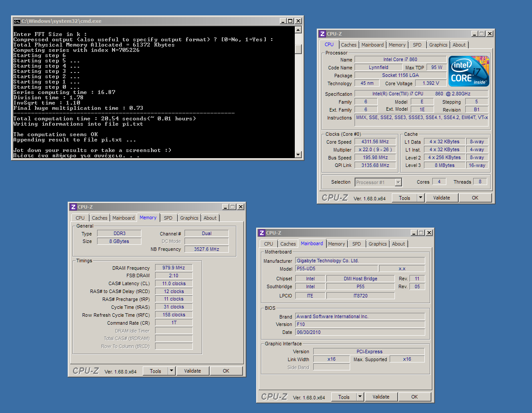Click the tRFC value 158 clocks
Image resolution: width=532 pixels, height=413 pixels.
point(174,315)
